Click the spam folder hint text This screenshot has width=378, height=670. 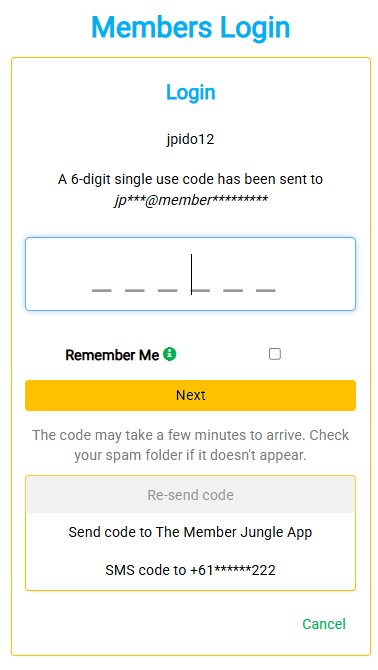(x=190, y=445)
